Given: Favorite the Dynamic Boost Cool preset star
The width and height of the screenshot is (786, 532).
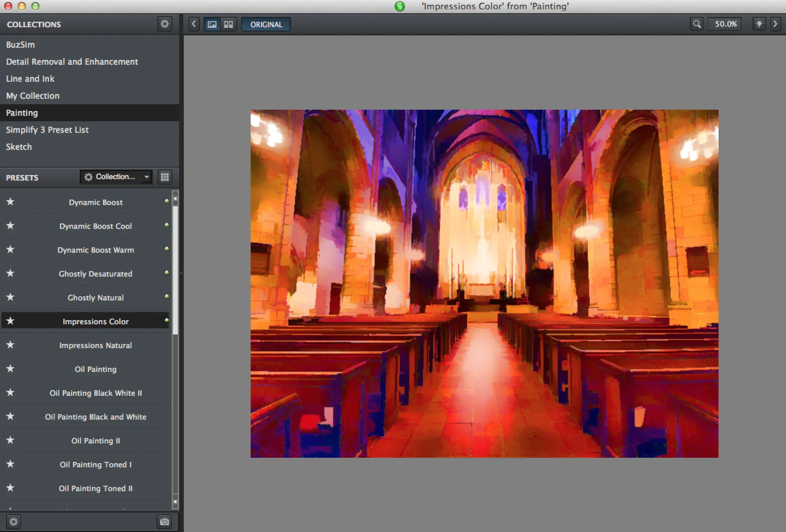Looking at the screenshot, I should [x=10, y=225].
